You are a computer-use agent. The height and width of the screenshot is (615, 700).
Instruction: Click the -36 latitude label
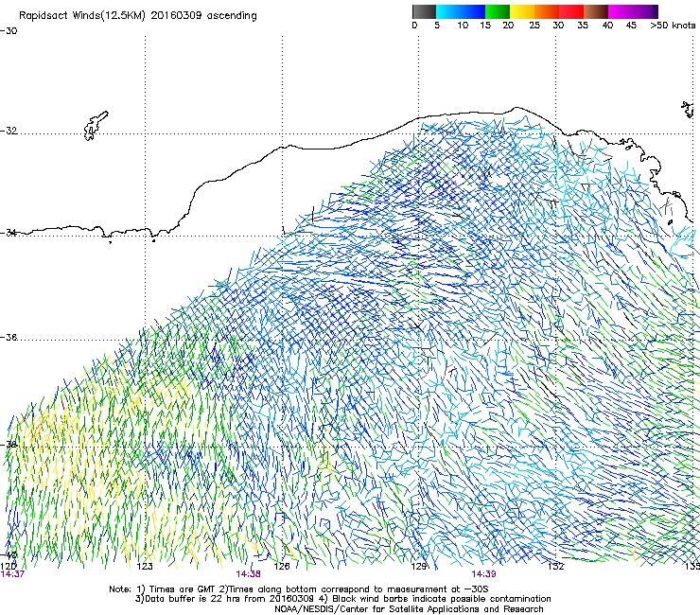pyautogui.click(x=9, y=337)
